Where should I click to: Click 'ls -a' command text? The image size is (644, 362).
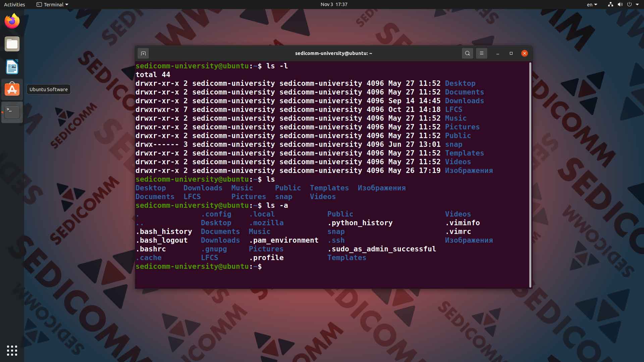pos(277,205)
